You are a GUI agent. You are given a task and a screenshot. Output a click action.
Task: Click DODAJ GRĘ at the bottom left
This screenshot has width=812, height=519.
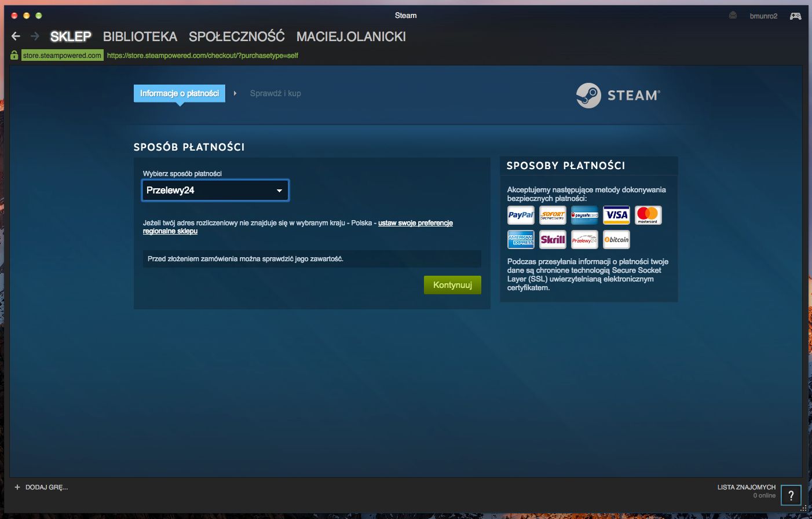coord(41,487)
